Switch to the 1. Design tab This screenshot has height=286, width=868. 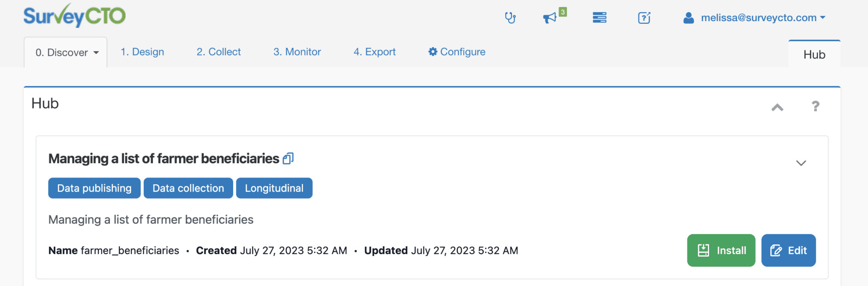tap(142, 52)
